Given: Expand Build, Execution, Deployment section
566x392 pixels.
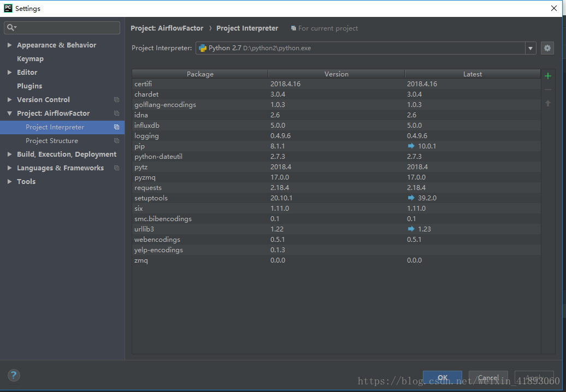Looking at the screenshot, I should click(x=9, y=155).
